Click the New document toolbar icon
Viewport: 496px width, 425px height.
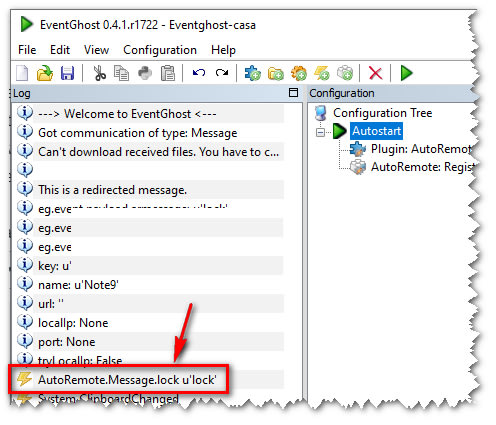pos(22,73)
